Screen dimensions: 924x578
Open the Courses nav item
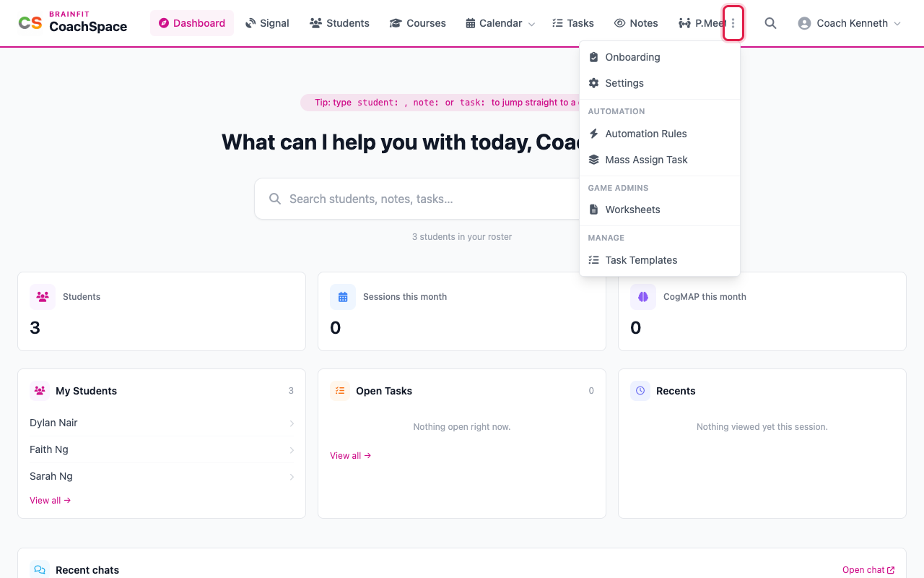(x=417, y=23)
